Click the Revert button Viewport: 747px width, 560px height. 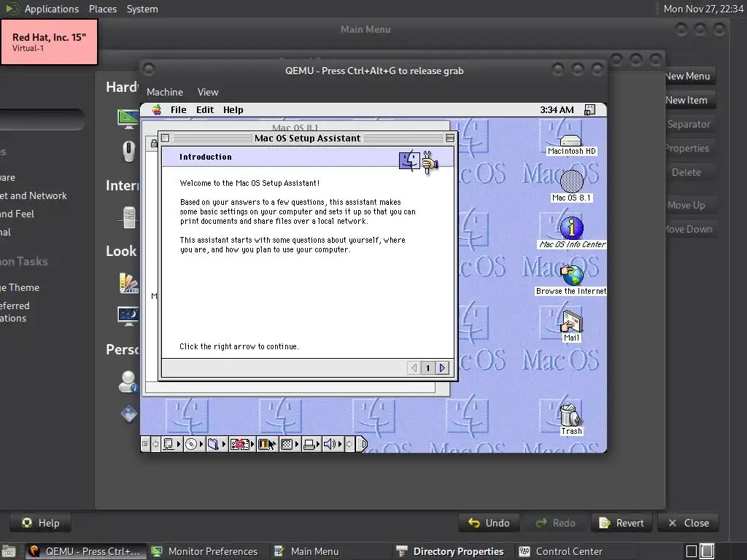(x=622, y=523)
